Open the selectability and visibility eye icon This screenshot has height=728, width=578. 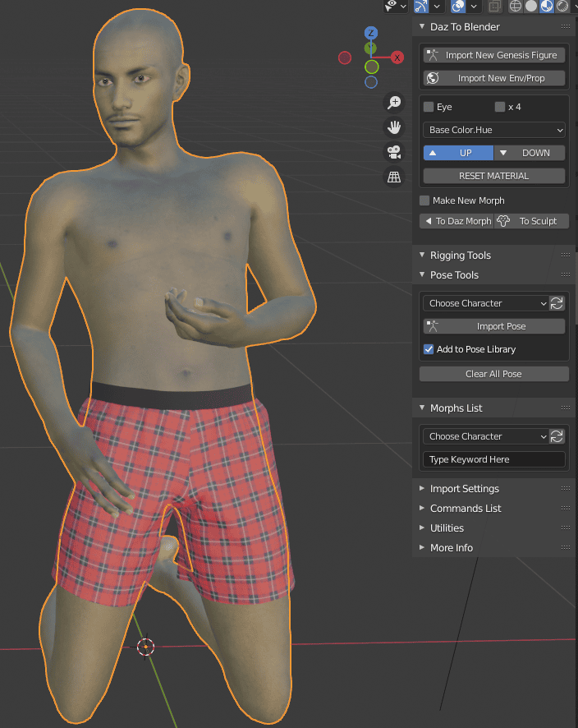pyautogui.click(x=391, y=6)
